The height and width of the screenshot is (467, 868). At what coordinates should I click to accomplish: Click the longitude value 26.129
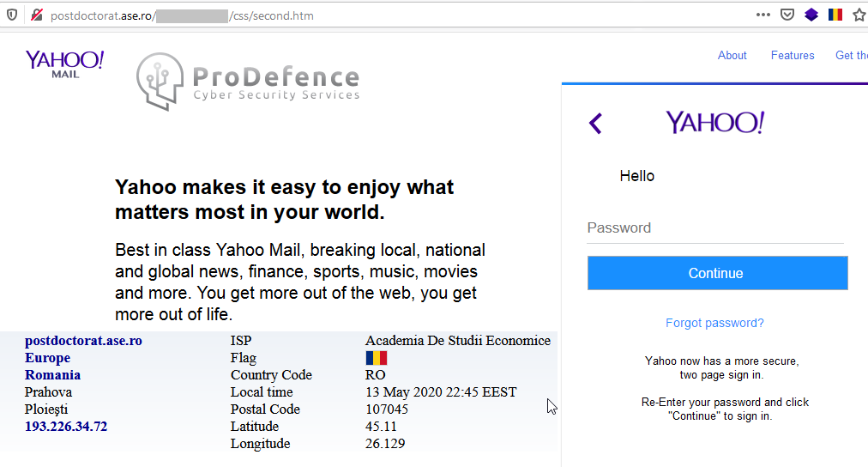pos(385,444)
